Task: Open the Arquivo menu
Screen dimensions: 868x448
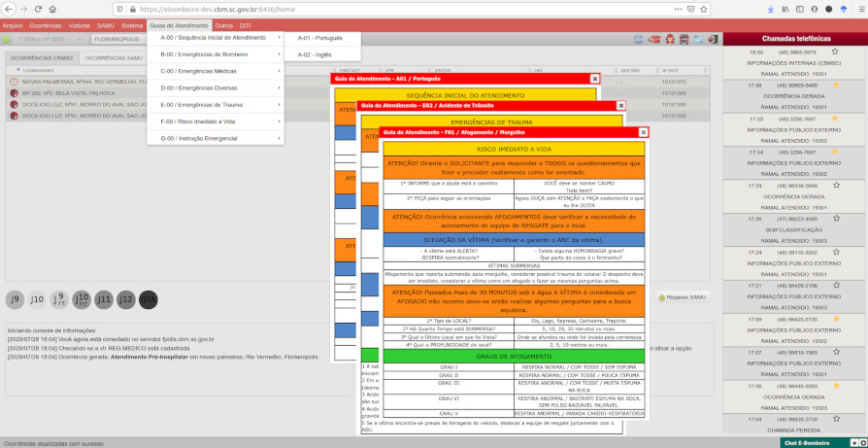Action: click(x=13, y=25)
